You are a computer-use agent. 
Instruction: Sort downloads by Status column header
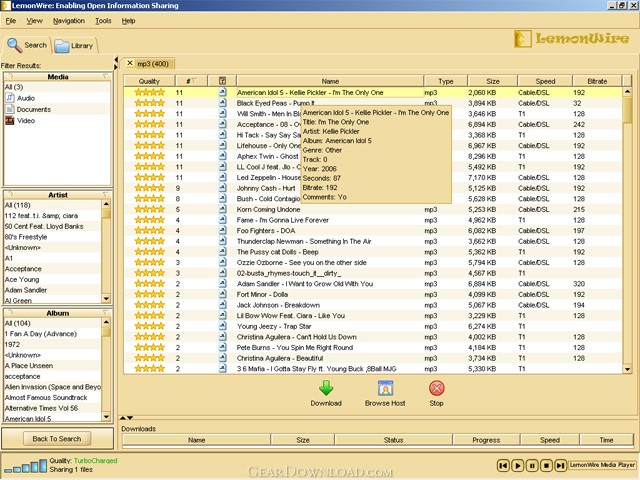pos(393,440)
